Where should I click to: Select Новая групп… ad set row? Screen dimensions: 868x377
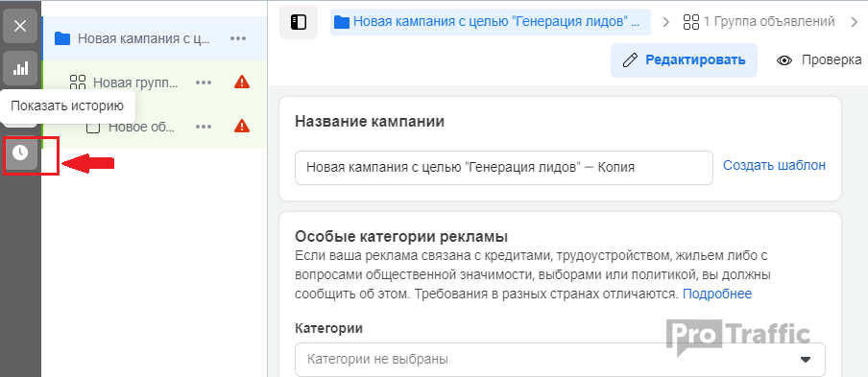155,82
